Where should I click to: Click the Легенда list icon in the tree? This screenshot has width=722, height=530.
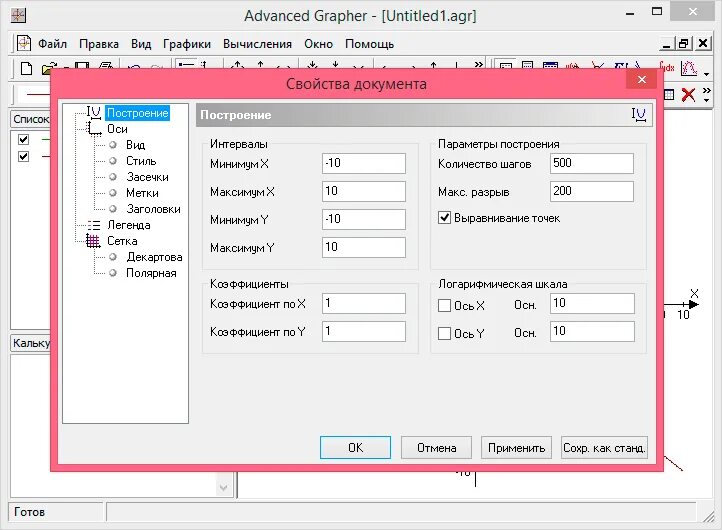pyautogui.click(x=93, y=225)
